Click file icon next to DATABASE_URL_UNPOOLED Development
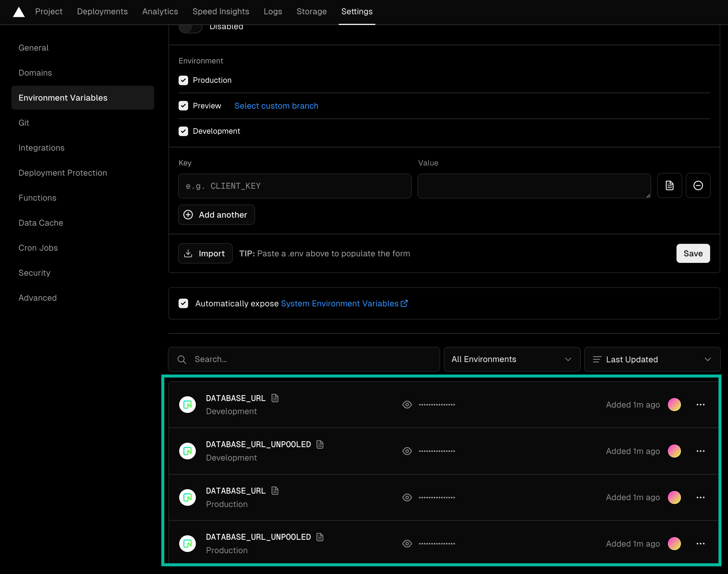This screenshot has height=574, width=728. (320, 444)
